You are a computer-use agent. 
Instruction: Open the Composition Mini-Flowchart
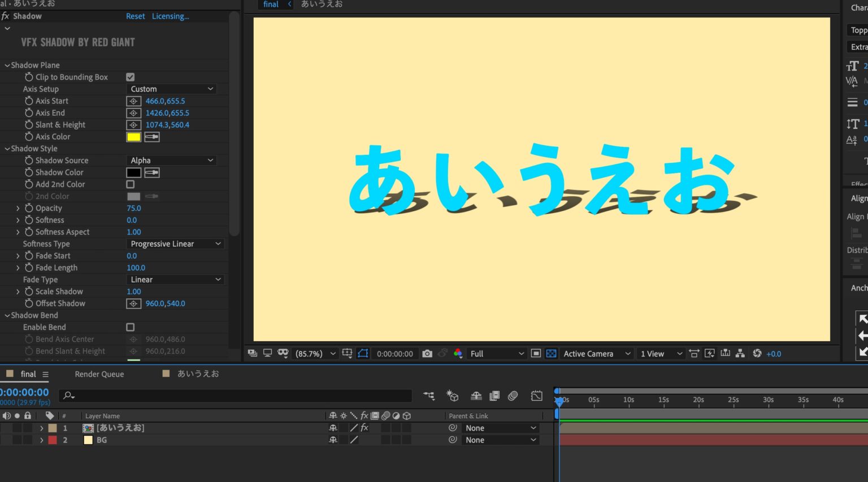[x=428, y=396]
